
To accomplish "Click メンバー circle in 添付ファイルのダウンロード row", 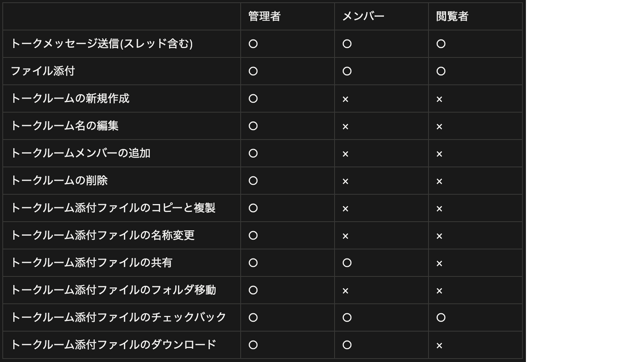I will 347,345.
